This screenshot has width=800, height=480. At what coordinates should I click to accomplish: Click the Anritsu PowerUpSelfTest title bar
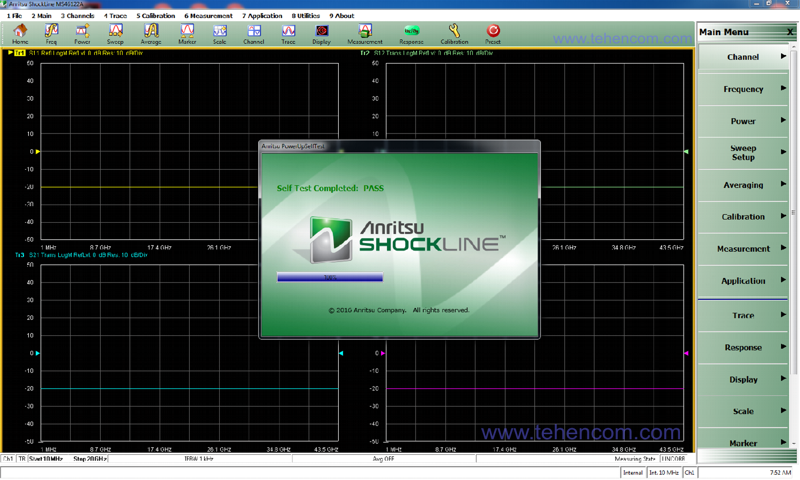click(x=399, y=146)
